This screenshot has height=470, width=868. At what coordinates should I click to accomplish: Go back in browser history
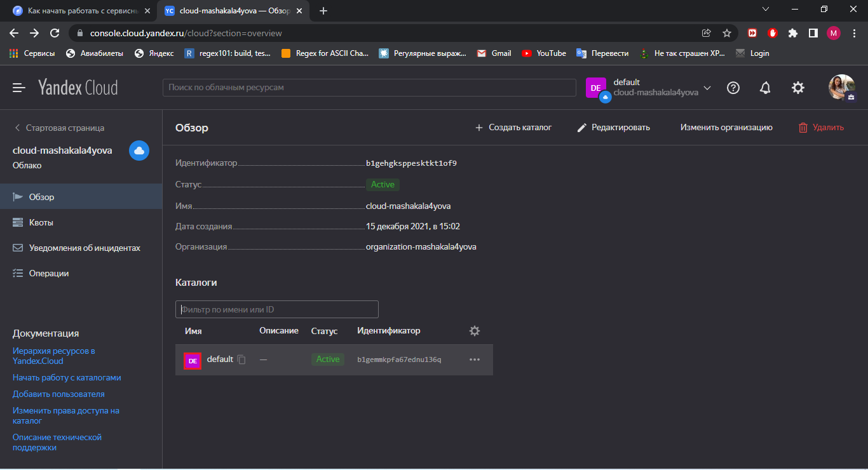[14, 33]
